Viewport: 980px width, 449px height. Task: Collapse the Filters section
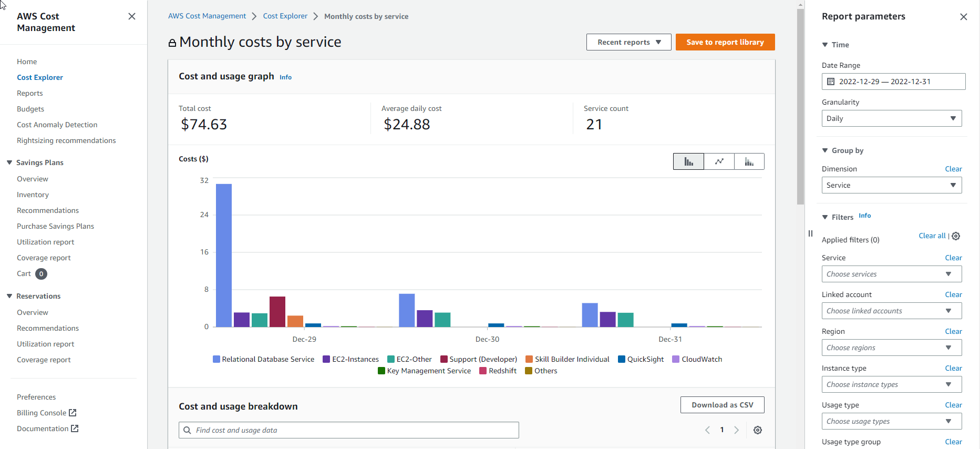825,217
